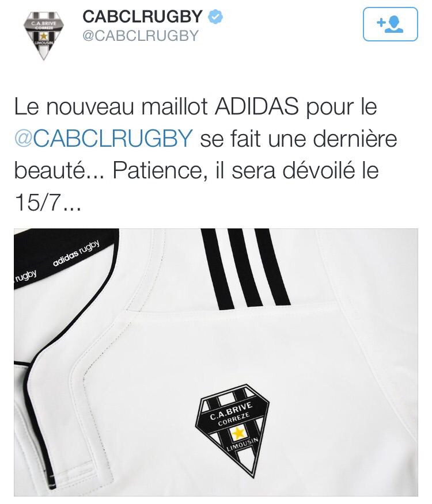Click the 'adidas rugby' collar label
The width and height of the screenshot is (432, 504).
pyautogui.click(x=76, y=254)
